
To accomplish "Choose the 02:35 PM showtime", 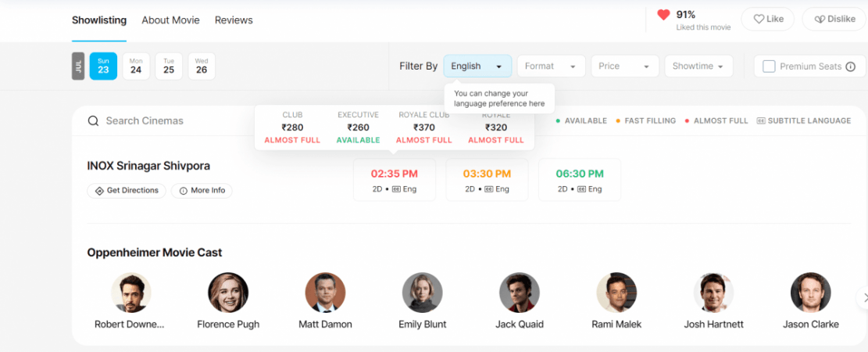I will coord(395,180).
